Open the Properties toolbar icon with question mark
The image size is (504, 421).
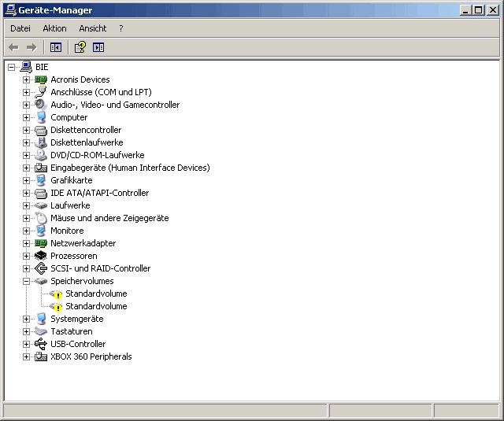80,47
